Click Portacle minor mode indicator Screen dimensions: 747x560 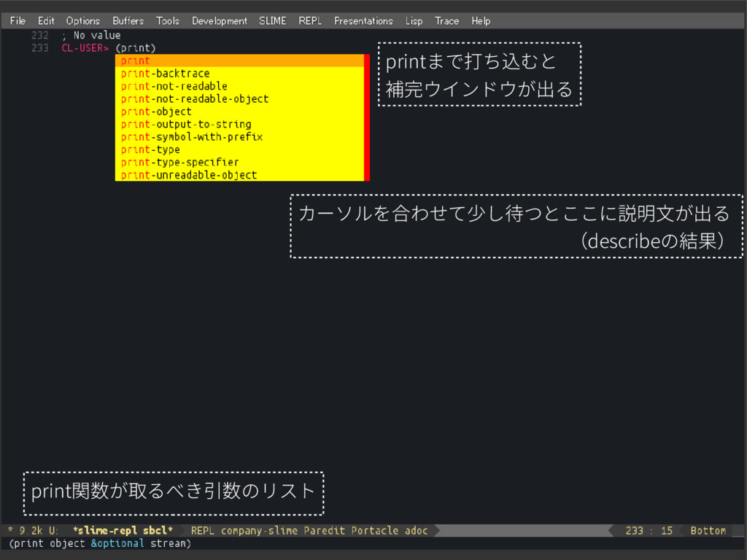pos(375,531)
